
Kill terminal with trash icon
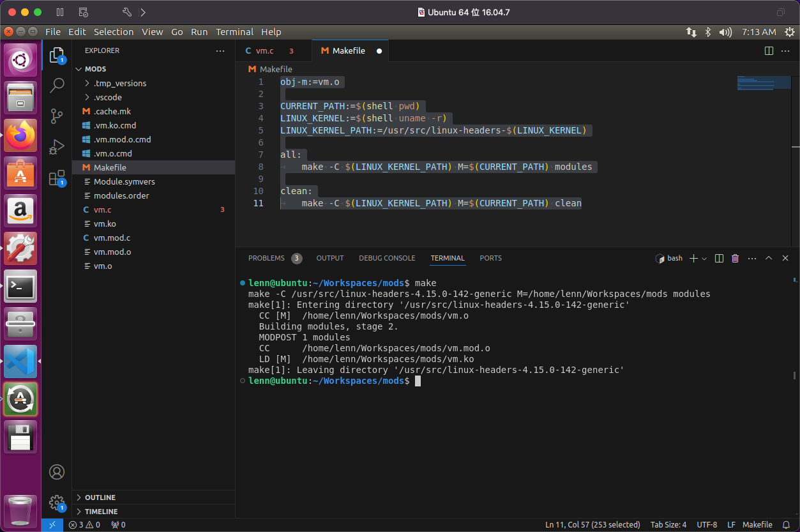pyautogui.click(x=735, y=258)
